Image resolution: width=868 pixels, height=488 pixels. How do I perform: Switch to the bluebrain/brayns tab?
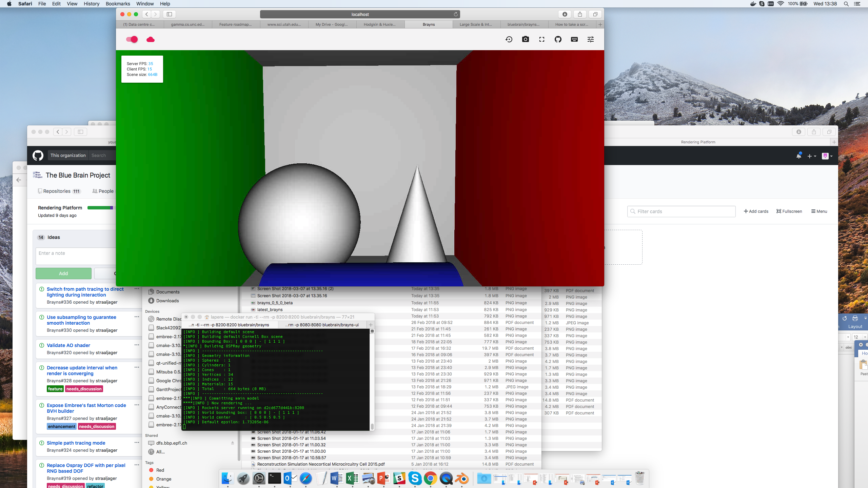[x=524, y=24]
